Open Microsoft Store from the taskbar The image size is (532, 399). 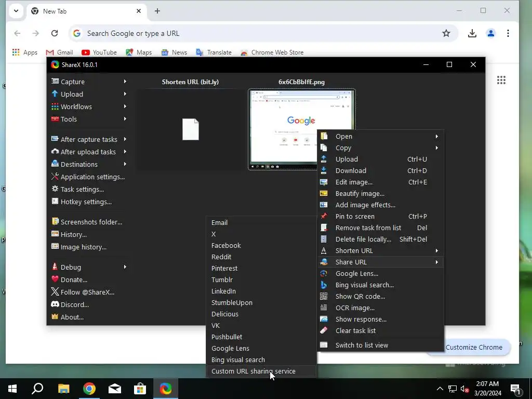[140, 389]
